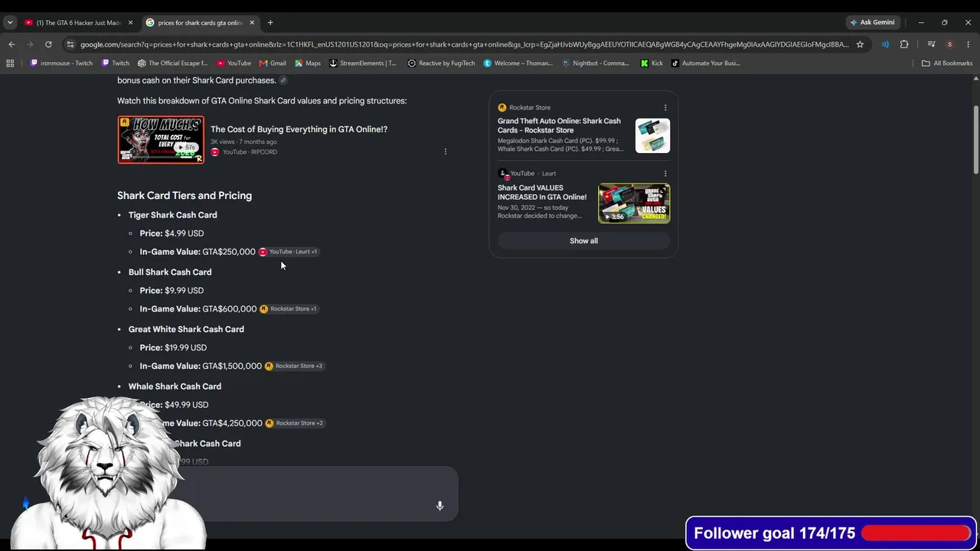The image size is (980, 551).
Task: Click the link icon after 'Shark Card purchases'
Action: [x=283, y=80]
